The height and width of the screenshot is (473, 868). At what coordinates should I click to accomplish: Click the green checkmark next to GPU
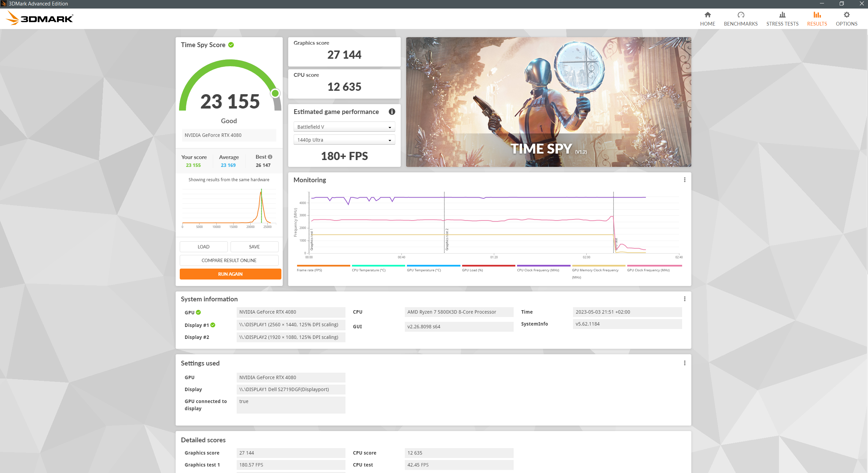coord(199,312)
